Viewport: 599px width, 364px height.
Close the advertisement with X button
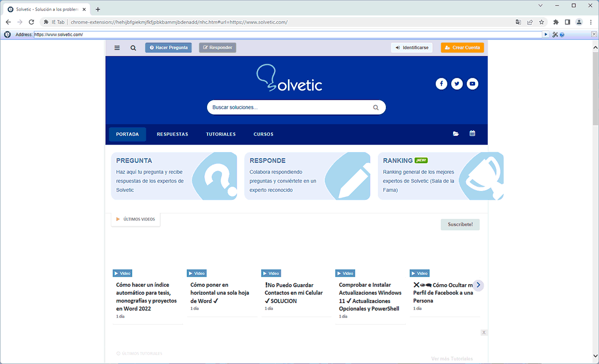(x=484, y=333)
